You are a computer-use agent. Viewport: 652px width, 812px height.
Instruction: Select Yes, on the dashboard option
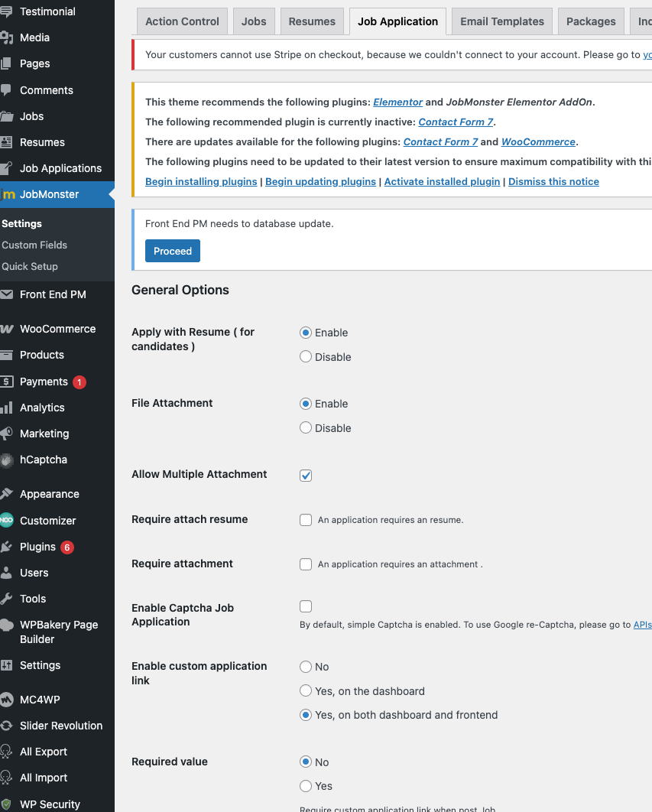[306, 691]
